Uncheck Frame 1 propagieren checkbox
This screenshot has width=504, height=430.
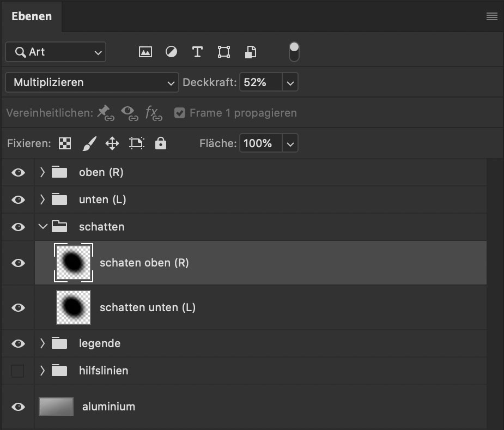pyautogui.click(x=180, y=113)
